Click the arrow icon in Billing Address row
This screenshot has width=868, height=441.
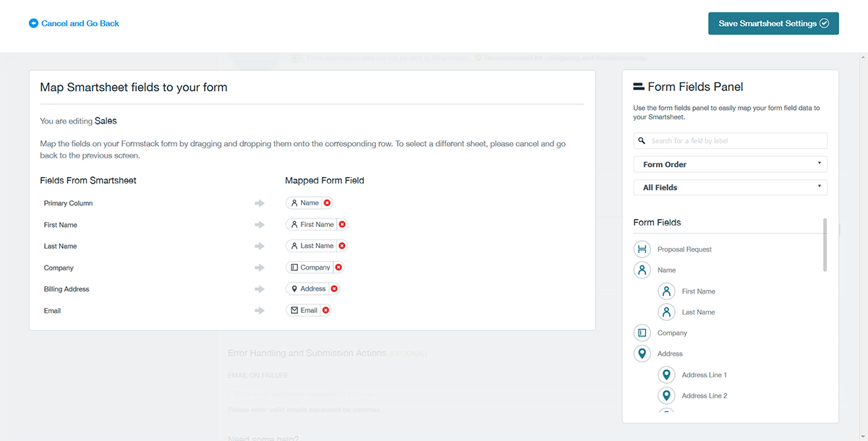pyautogui.click(x=260, y=289)
